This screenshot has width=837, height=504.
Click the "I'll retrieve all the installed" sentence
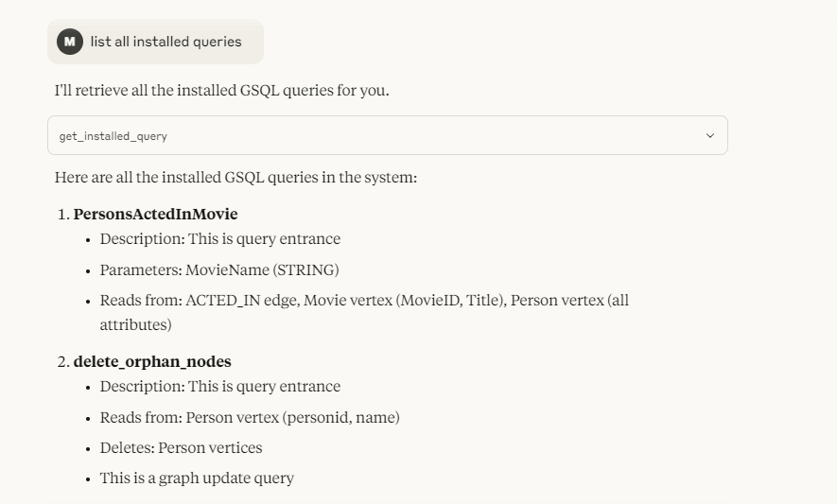point(221,91)
